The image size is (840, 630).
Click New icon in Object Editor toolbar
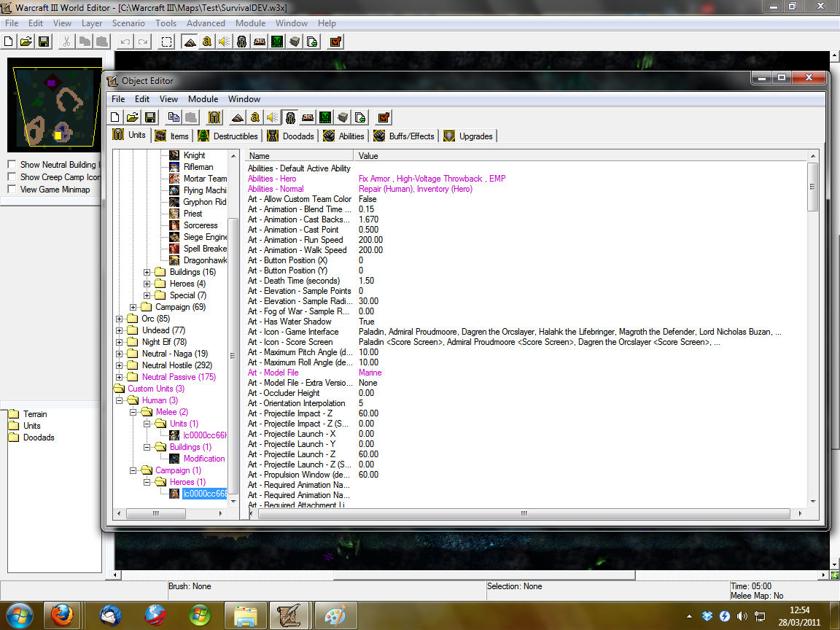(115, 117)
